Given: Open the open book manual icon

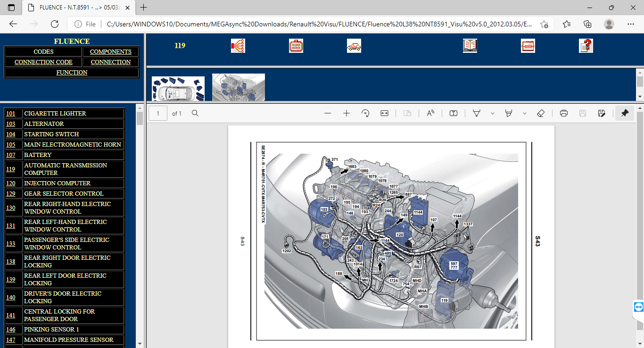Looking at the screenshot, I should click(470, 46).
